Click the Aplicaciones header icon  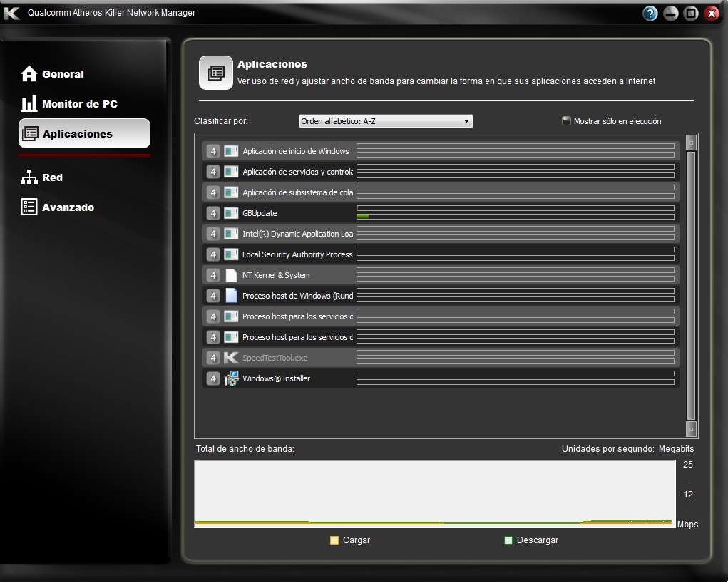pyautogui.click(x=216, y=73)
